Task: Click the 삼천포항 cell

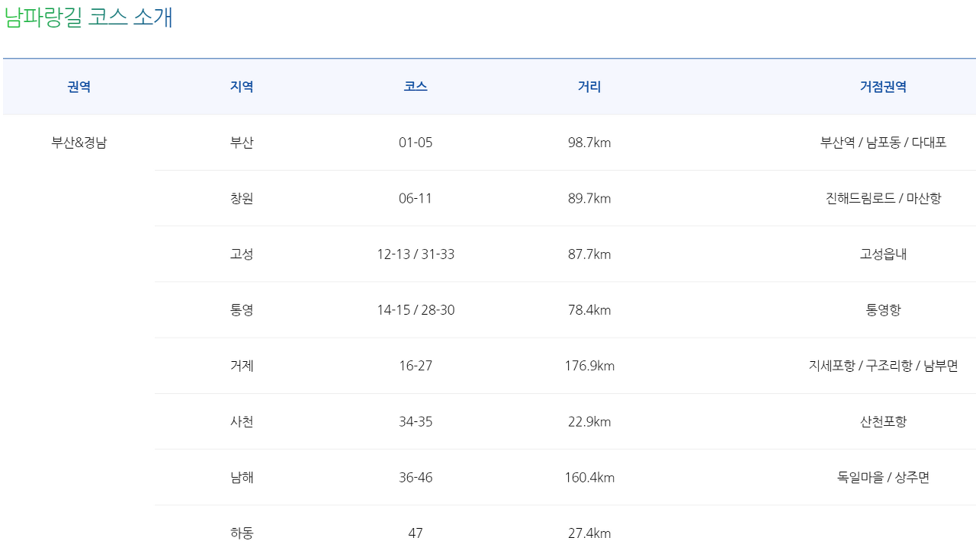Action: click(883, 421)
